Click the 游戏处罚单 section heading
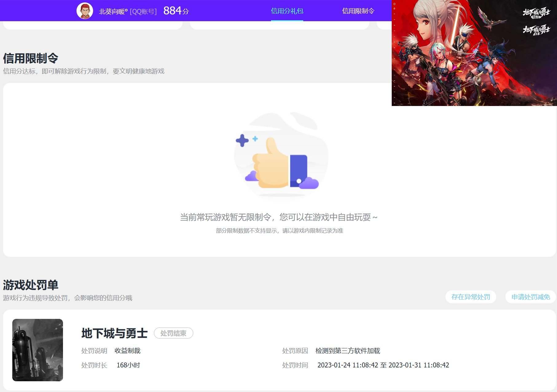 31,285
